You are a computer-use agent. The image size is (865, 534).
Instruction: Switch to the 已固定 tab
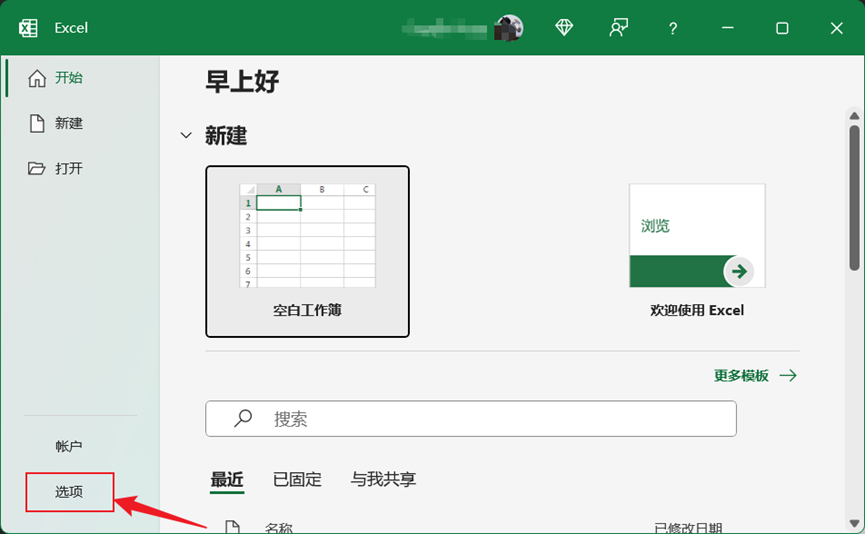click(297, 480)
